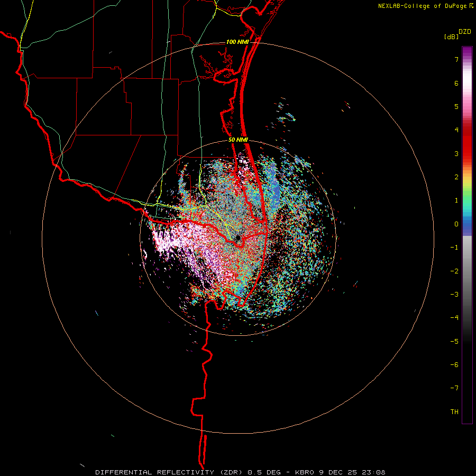Click the DZD product label above color bar

[x=465, y=32]
